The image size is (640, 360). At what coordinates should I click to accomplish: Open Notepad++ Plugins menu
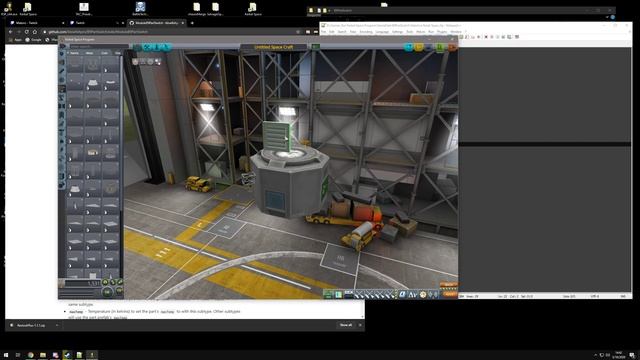441,32
